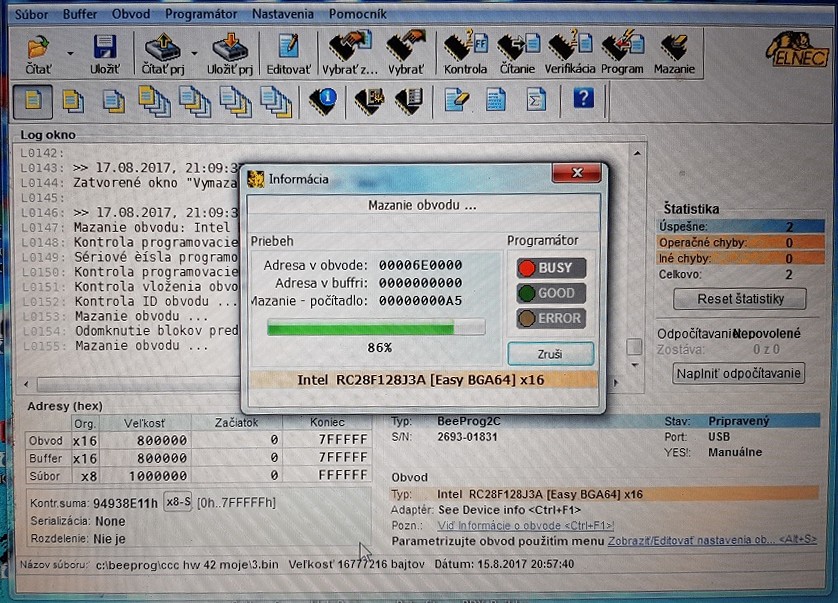Click the first highlighted single-document toolbar icon
This screenshot has height=603, width=838.
[33, 101]
